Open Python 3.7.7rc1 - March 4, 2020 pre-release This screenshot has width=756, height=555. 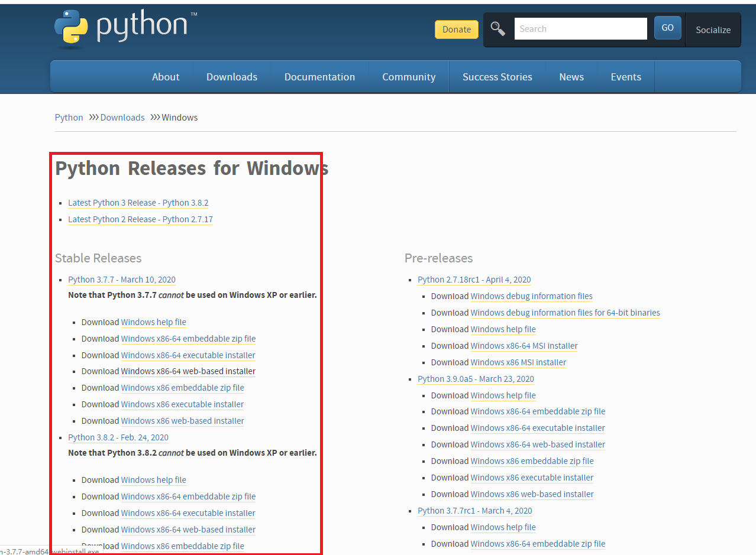pyautogui.click(x=475, y=511)
